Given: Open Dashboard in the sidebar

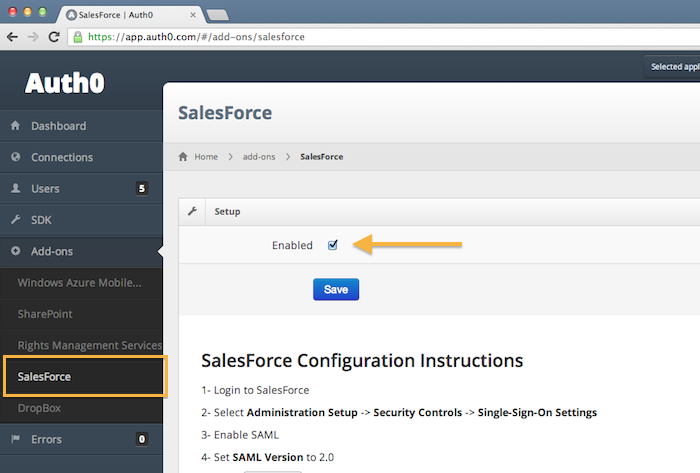Looking at the screenshot, I should click(81, 126).
